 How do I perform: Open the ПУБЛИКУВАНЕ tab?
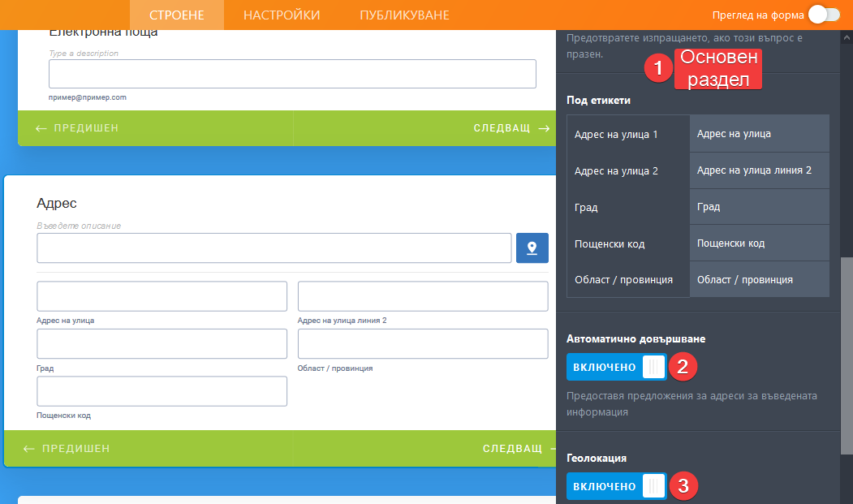point(404,15)
